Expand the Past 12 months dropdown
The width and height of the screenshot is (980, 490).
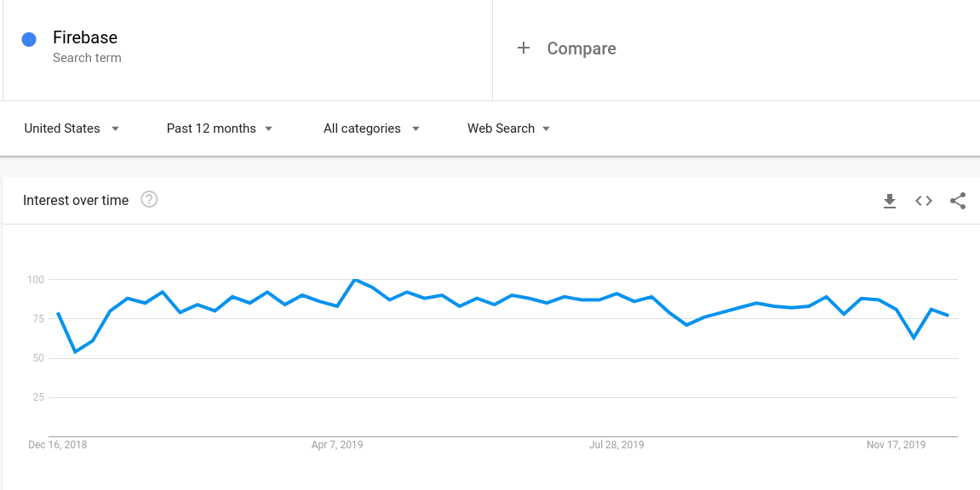click(220, 128)
